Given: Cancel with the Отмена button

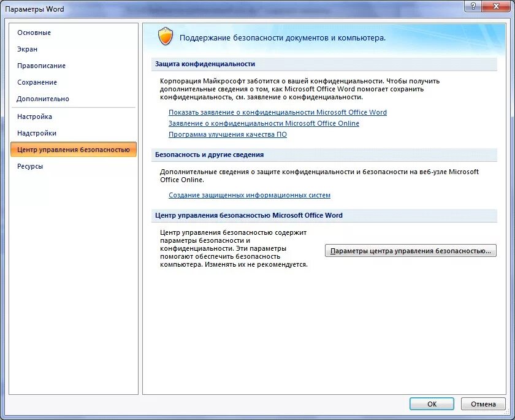Looking at the screenshot, I should (x=483, y=404).
